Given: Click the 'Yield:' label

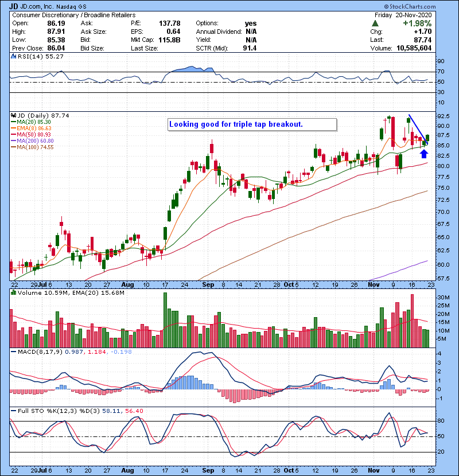Looking at the screenshot, I should (203, 40).
